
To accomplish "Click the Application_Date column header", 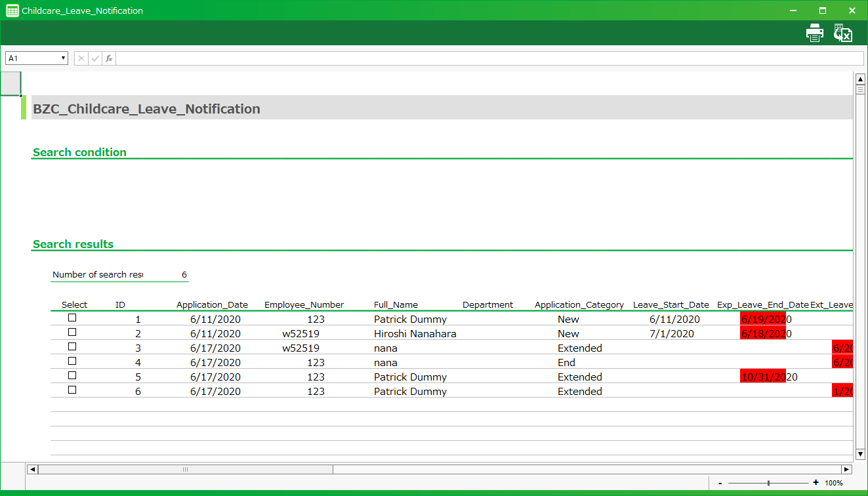I will pyautogui.click(x=212, y=304).
